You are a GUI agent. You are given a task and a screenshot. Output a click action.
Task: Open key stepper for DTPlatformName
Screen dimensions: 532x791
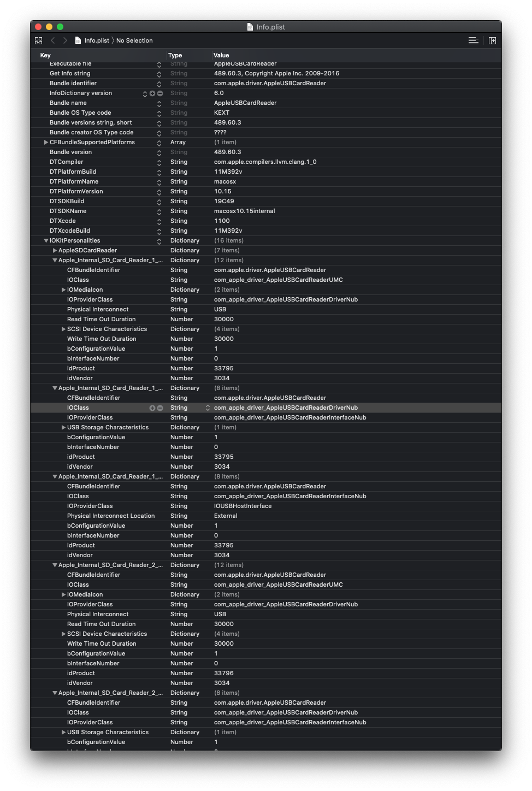[159, 182]
